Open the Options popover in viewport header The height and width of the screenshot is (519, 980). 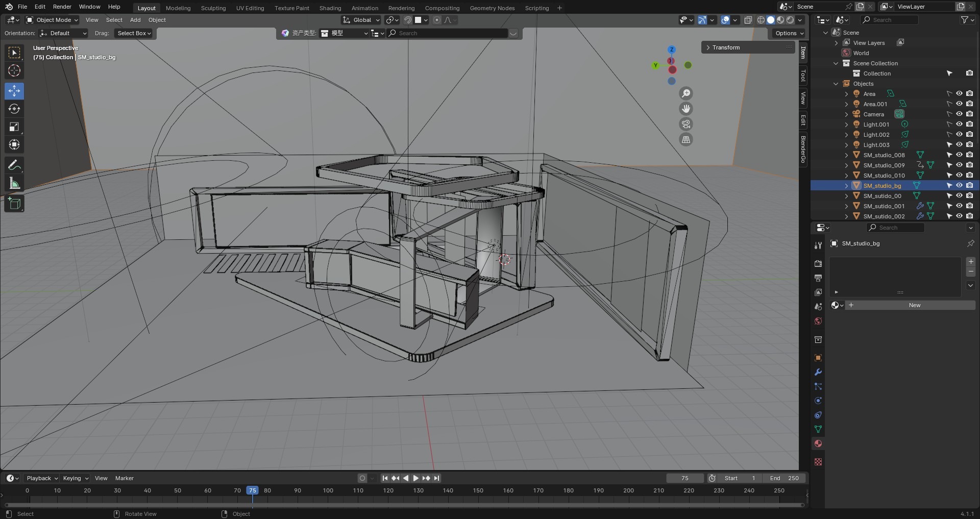[789, 33]
